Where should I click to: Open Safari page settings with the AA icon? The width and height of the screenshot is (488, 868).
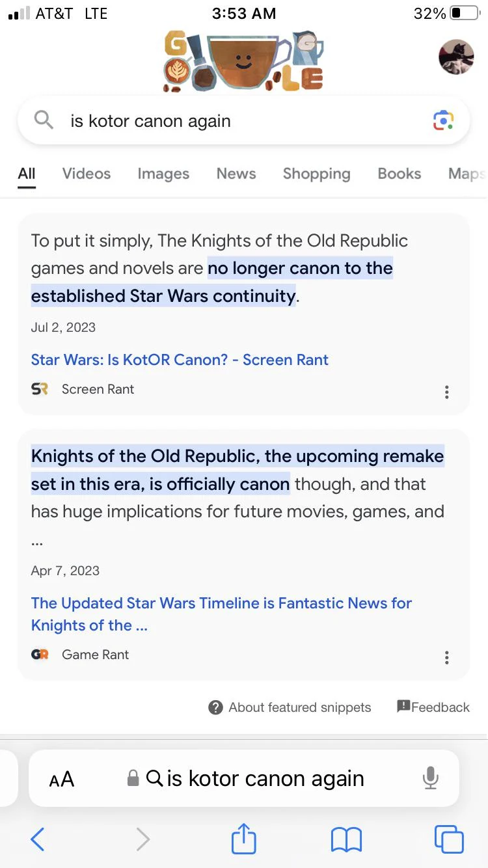click(62, 778)
